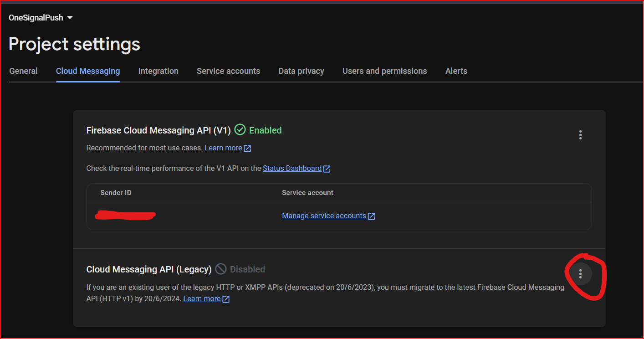Click the Disabled status icon for Legacy API
The height and width of the screenshot is (339, 644).
click(221, 269)
